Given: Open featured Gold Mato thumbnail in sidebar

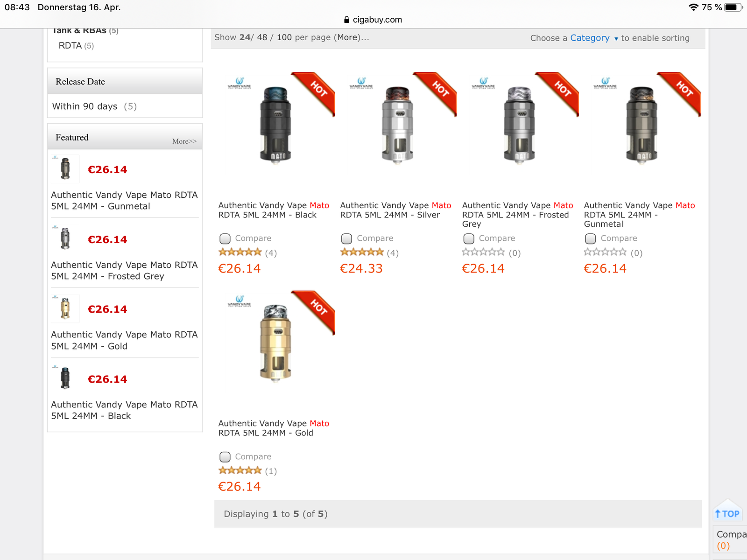Looking at the screenshot, I should click(x=65, y=308).
